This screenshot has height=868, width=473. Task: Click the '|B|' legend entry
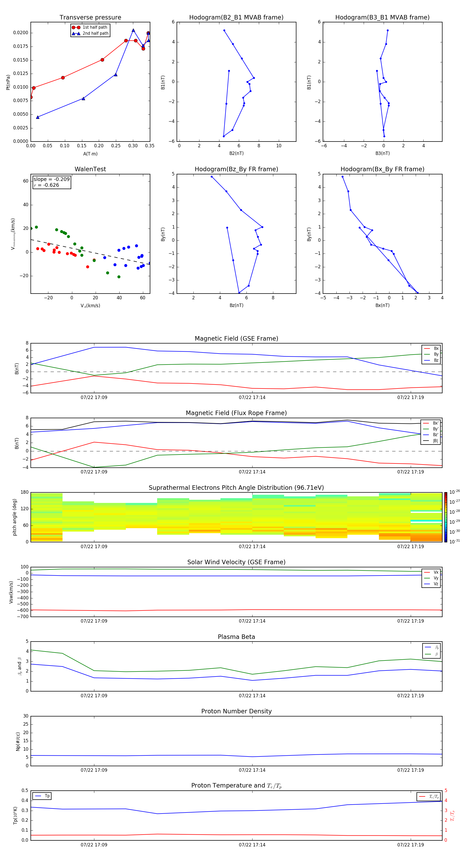click(x=431, y=441)
